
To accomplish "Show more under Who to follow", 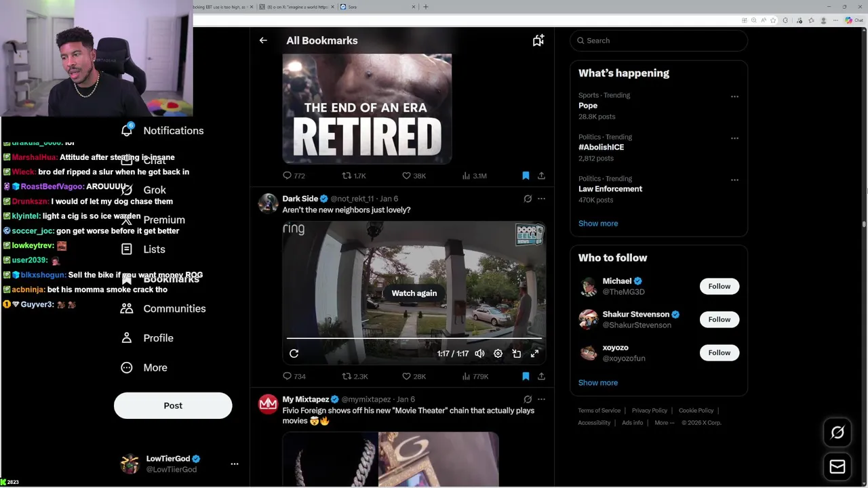I will [598, 382].
